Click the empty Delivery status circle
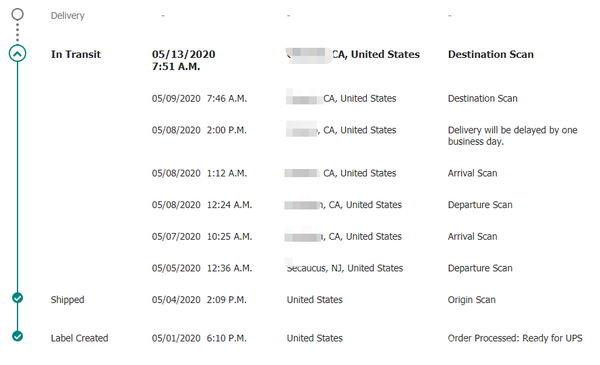This screenshot has height=365, width=600. 18,15
